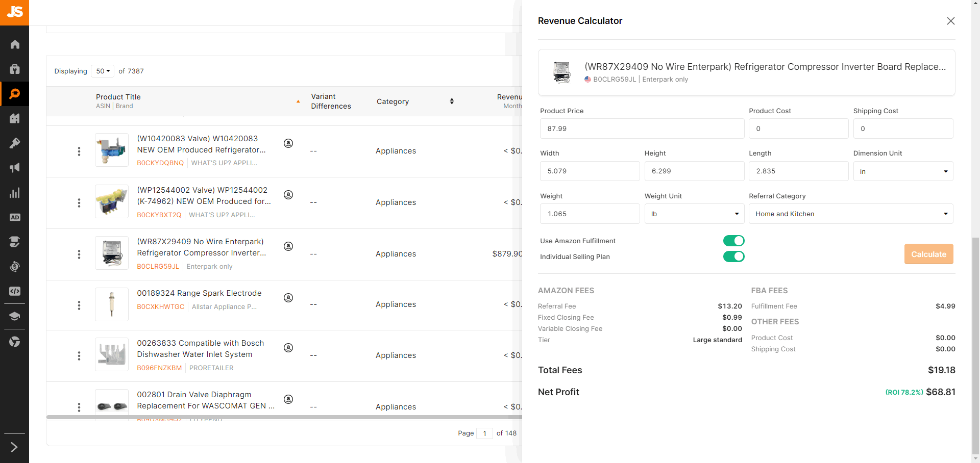The width and height of the screenshot is (980, 463).
Task: Open the code brackets API sidebar icon
Action: coord(15,291)
